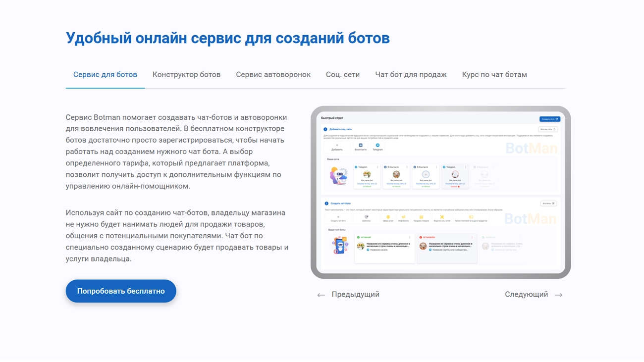The height and width of the screenshot is (362, 644).
Task: Go to the Чат бот для продаж tab
Action: click(x=411, y=75)
